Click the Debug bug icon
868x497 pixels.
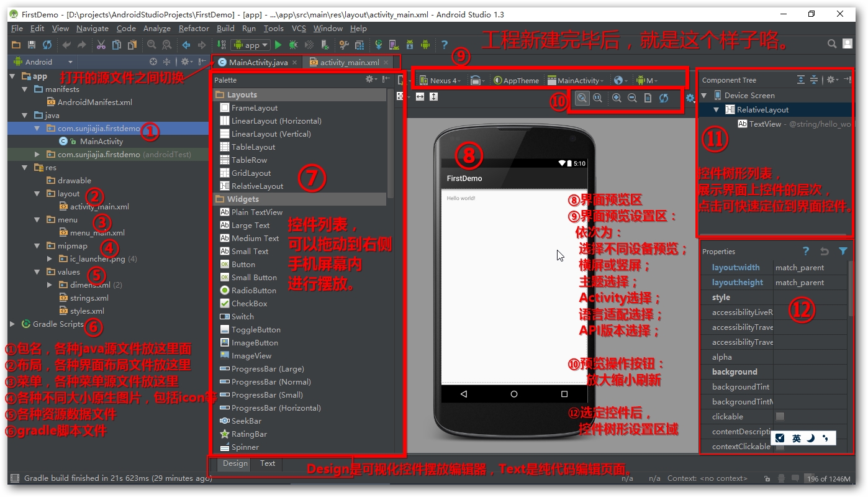click(x=294, y=45)
